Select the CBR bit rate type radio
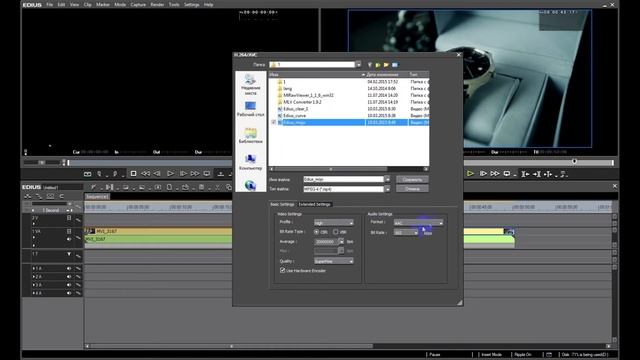Viewport: 640px width, 360px height. pos(316,232)
